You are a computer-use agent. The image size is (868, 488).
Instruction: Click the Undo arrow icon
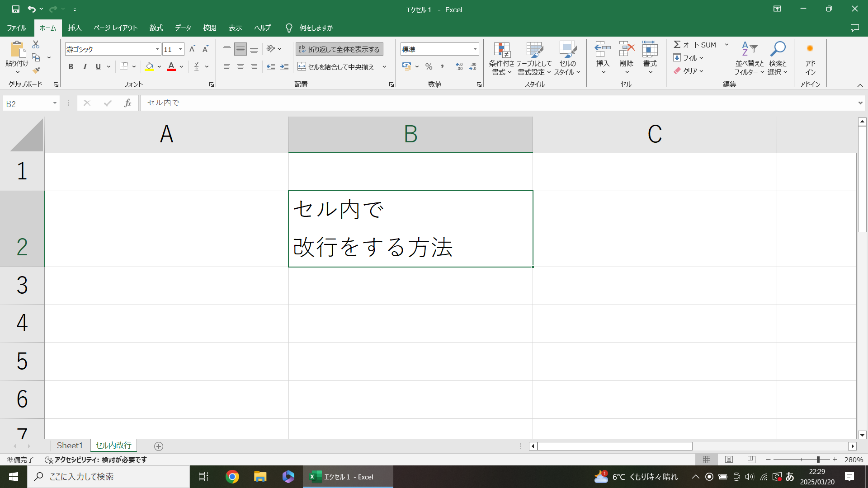pos(31,9)
